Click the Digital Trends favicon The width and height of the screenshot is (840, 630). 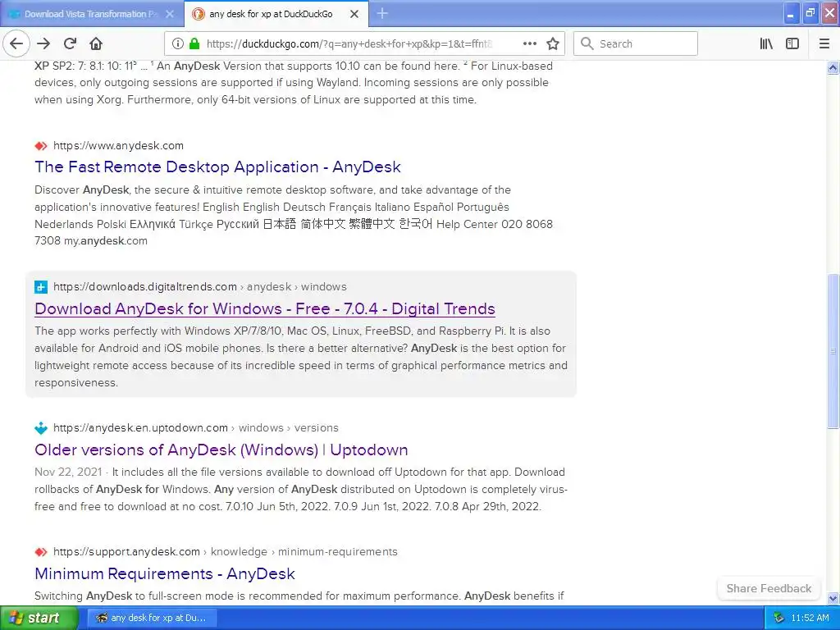click(x=41, y=287)
